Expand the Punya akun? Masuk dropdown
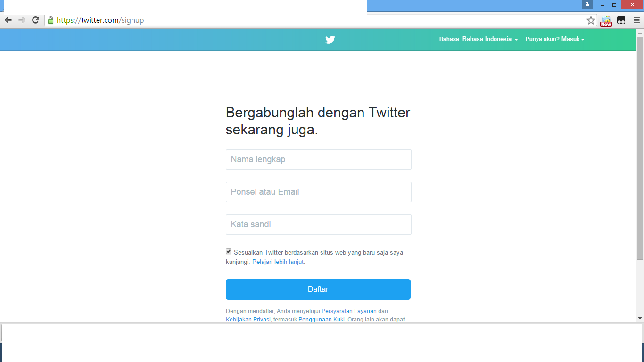 pyautogui.click(x=555, y=39)
